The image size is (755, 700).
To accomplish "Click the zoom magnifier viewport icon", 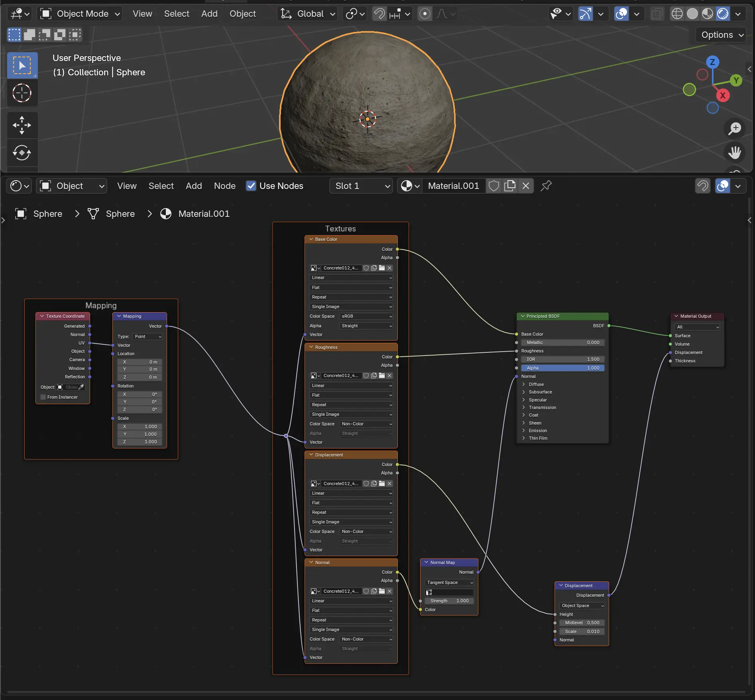I will 734,128.
